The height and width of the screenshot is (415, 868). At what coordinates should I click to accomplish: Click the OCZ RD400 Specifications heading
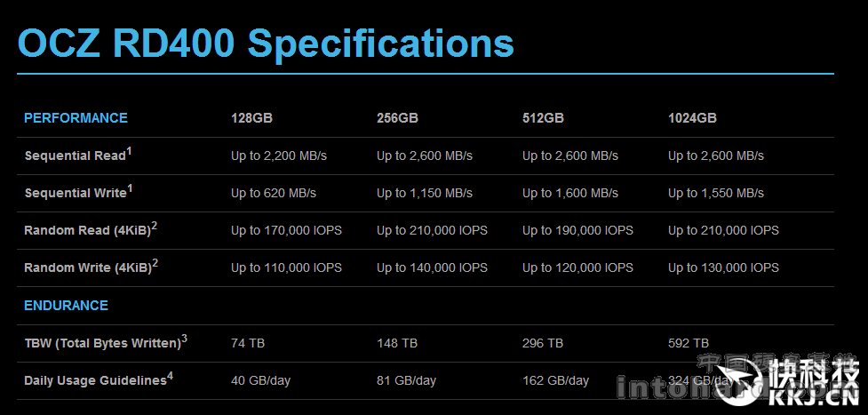coord(266,44)
